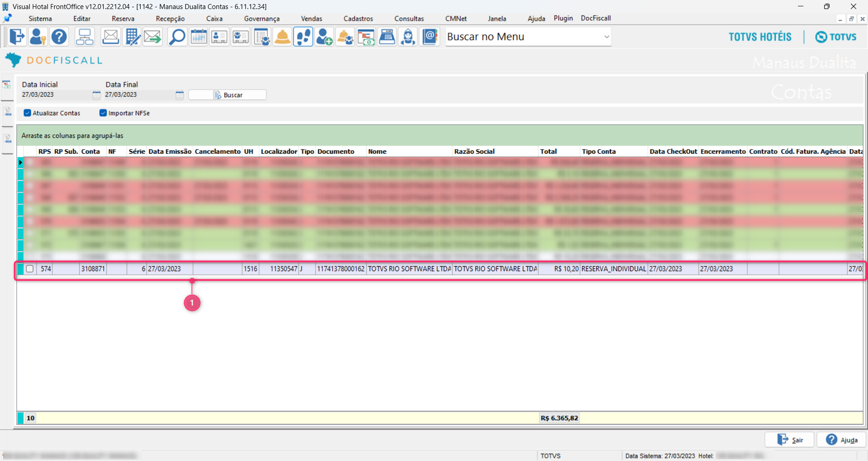Sort by the Localizador column header

pyautogui.click(x=279, y=151)
